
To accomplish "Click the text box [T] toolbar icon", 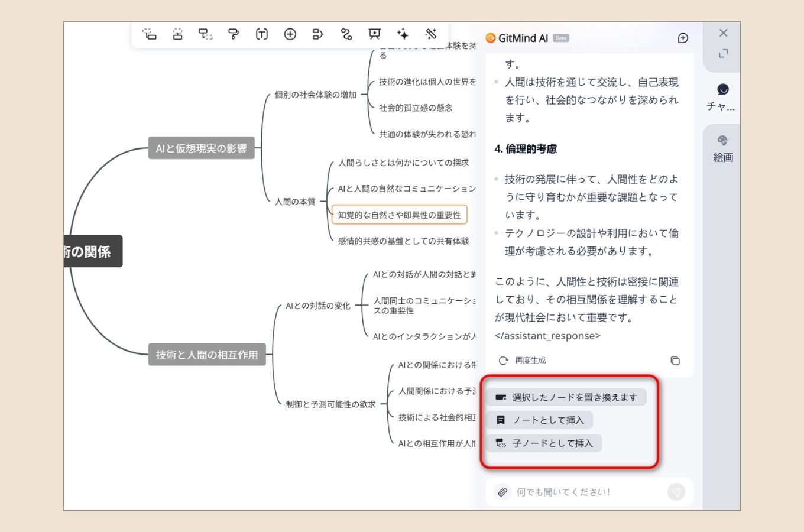I will click(261, 34).
